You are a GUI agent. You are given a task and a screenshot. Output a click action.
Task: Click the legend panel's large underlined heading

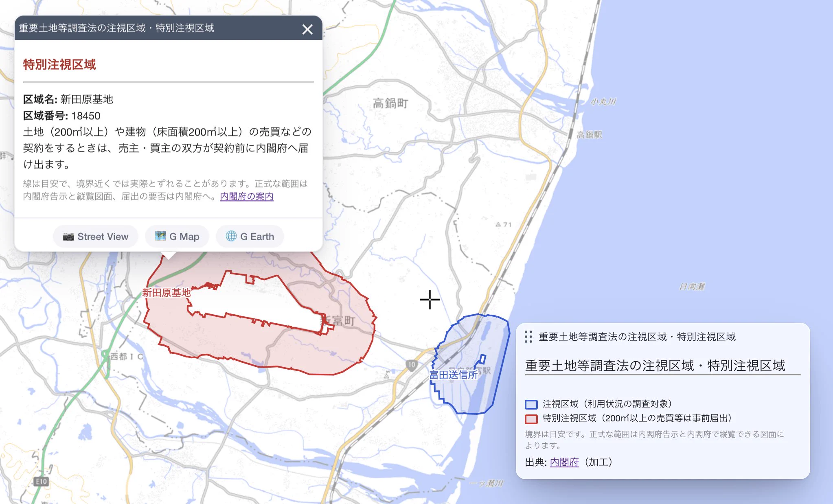[x=655, y=366]
